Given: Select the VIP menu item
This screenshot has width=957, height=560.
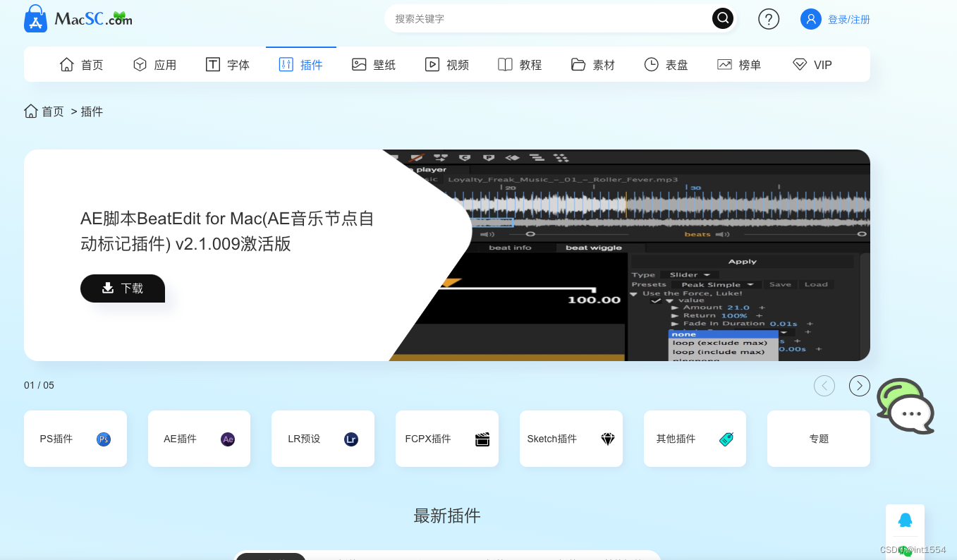Looking at the screenshot, I should (812, 64).
